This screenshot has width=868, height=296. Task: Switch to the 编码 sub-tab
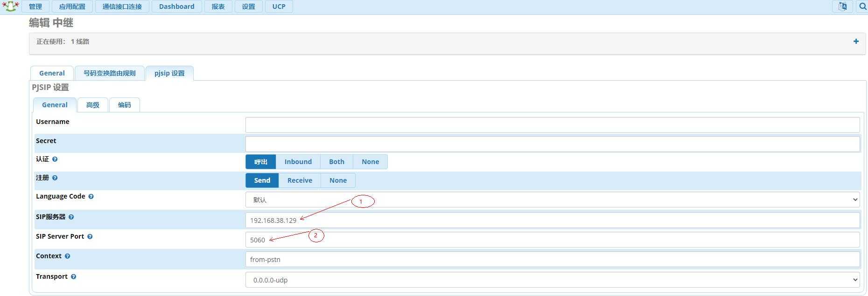124,105
